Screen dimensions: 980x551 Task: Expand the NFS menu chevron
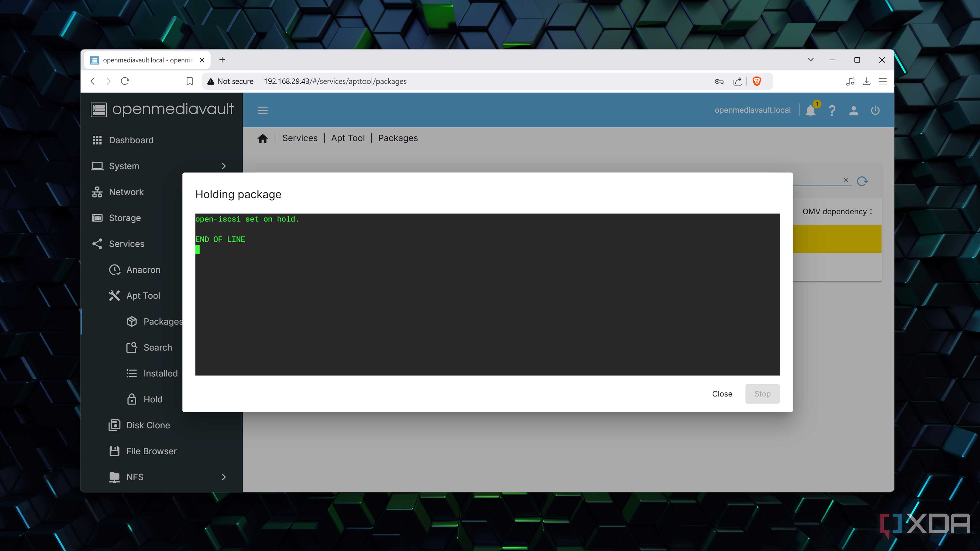(x=224, y=477)
